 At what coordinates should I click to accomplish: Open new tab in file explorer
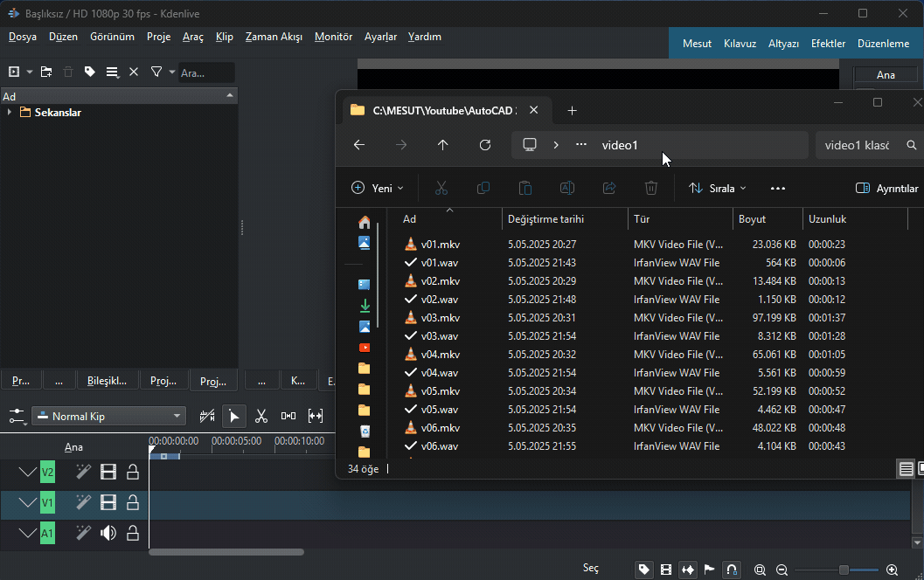[572, 111]
